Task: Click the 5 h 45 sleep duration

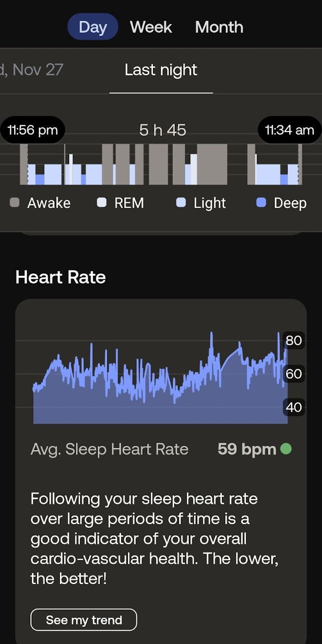Action: 162,130
